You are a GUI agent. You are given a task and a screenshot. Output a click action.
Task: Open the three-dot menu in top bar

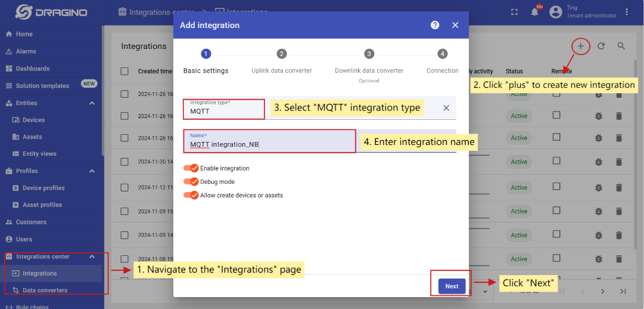(x=627, y=12)
